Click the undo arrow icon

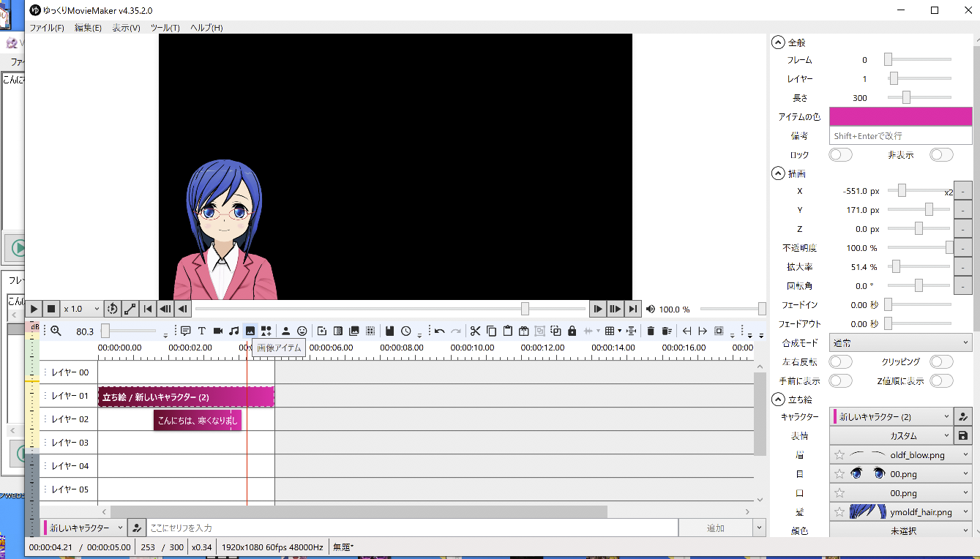point(439,331)
